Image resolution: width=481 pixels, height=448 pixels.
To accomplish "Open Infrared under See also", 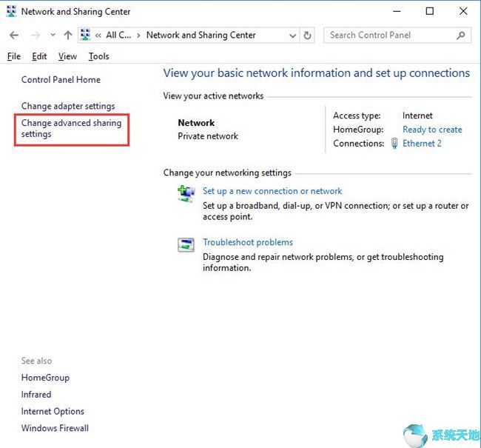I will [x=36, y=395].
